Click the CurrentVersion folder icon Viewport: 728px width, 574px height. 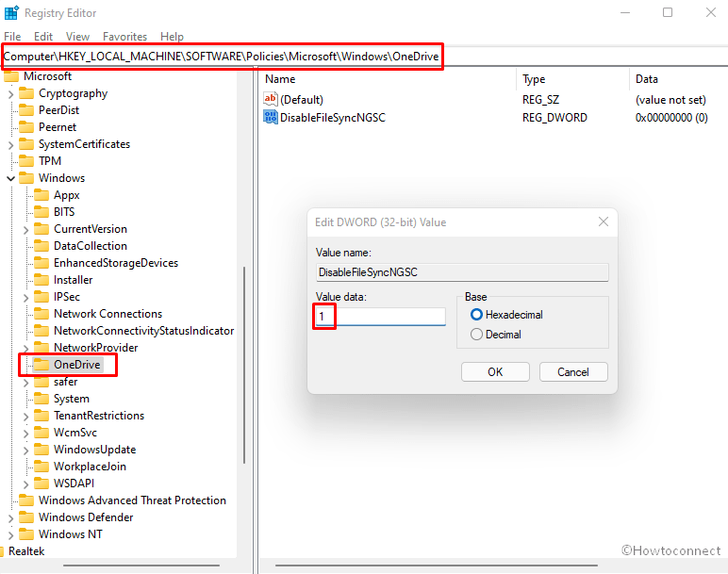pos(41,229)
